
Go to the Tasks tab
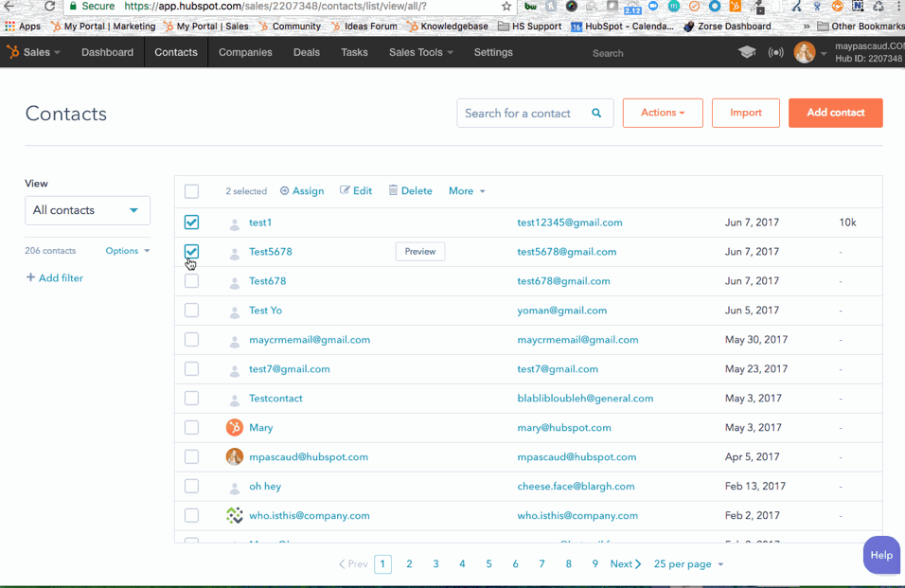point(354,52)
